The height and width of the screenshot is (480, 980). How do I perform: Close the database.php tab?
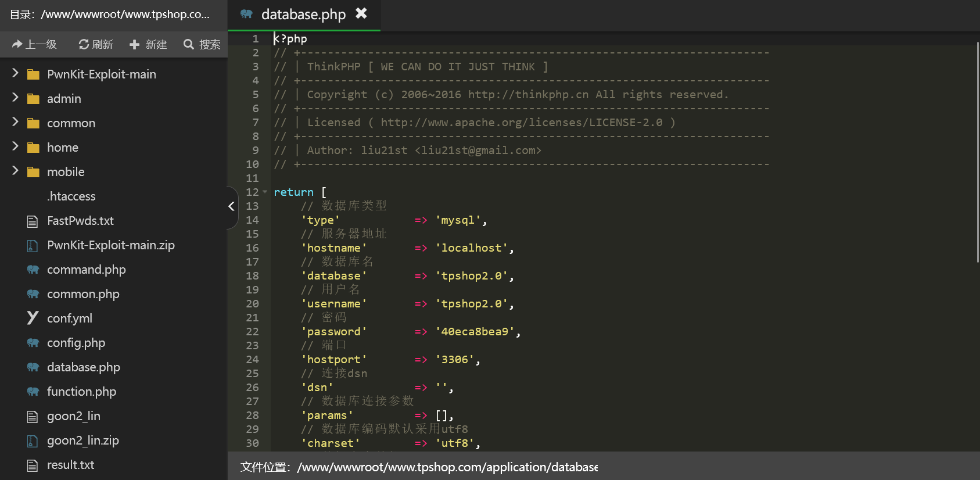361,13
